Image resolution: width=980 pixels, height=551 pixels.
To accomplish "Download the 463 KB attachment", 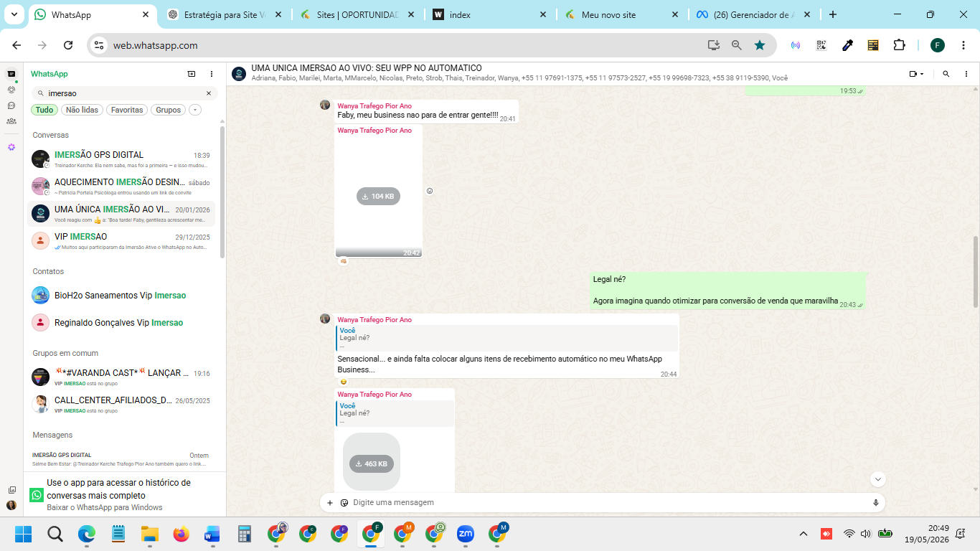I will tap(372, 463).
